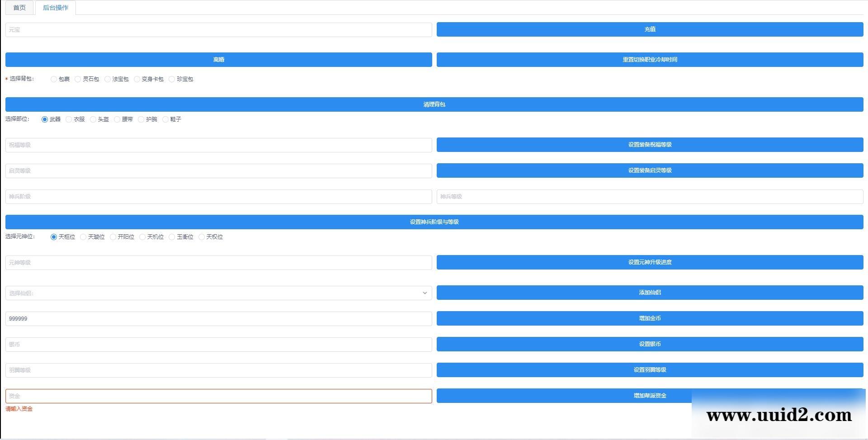Click the 资金 input field with the error
Screen dimensions: 868x440
(218, 396)
